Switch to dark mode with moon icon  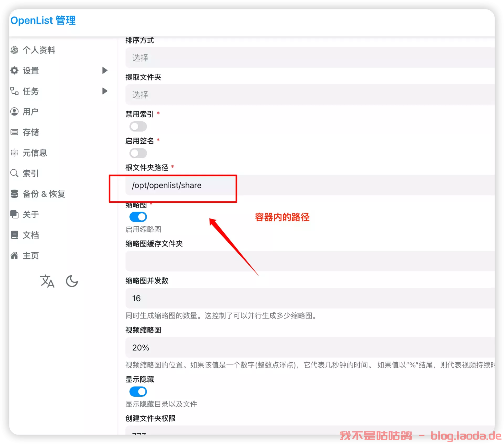(x=72, y=281)
